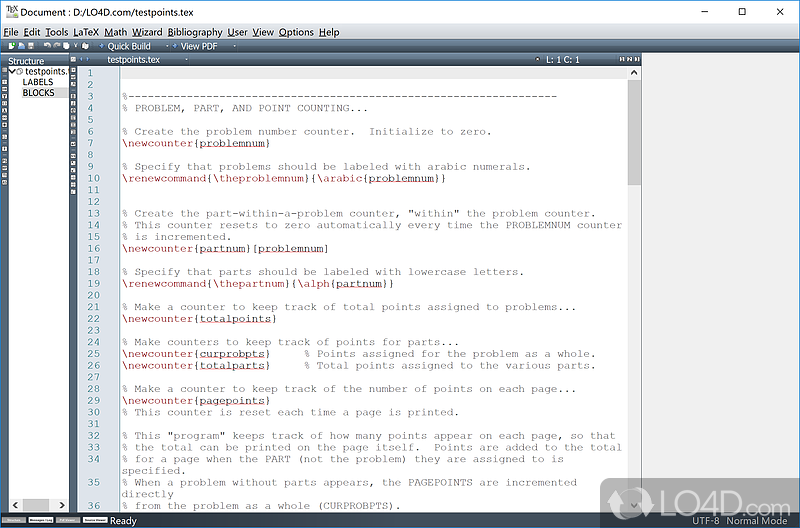Open the LaTeX menu
The width and height of the screenshot is (800, 528).
(x=86, y=32)
